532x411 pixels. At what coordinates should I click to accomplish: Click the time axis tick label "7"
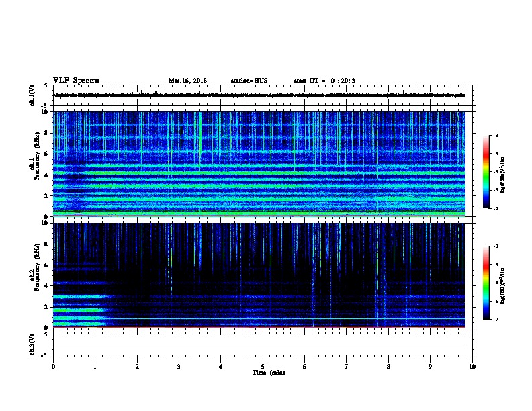[347, 367]
